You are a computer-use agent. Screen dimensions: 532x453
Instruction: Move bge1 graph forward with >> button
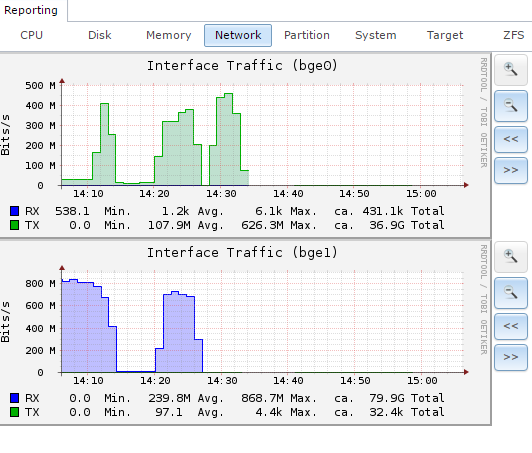[511, 357]
